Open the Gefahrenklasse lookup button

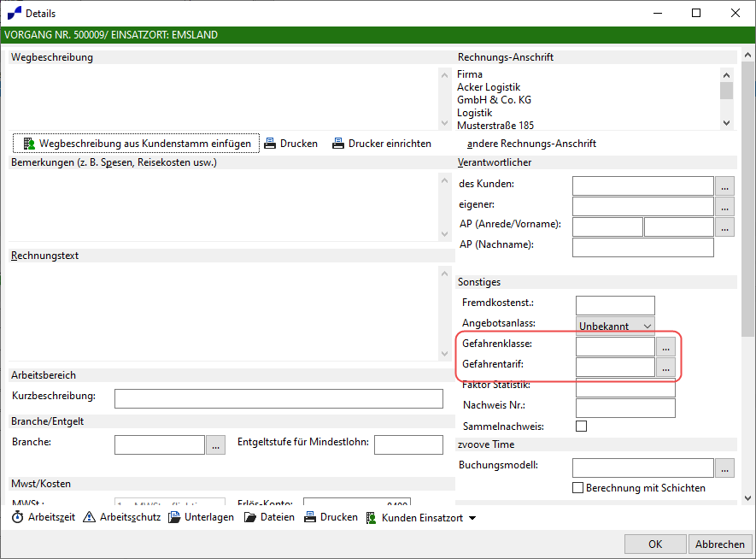click(x=665, y=346)
